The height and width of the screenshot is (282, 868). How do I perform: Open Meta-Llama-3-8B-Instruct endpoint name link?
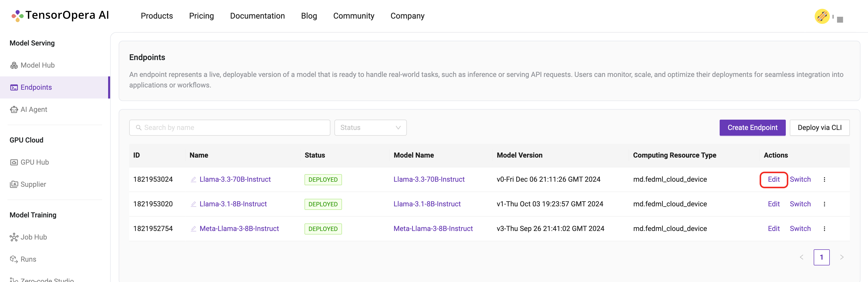click(239, 229)
